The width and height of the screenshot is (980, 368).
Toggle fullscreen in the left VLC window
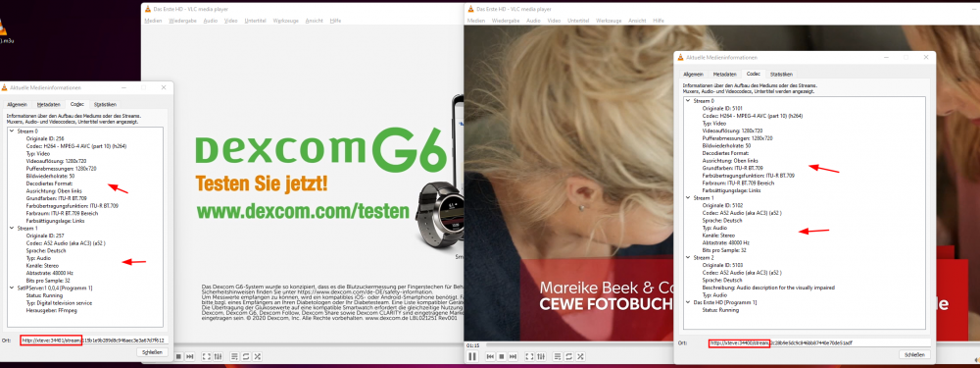206,356
